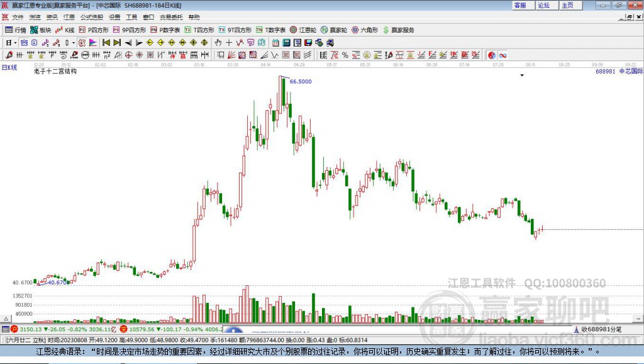Click Shenzhen index 10579.56 status entry
The height and width of the screenshot is (364, 644).
point(171,329)
